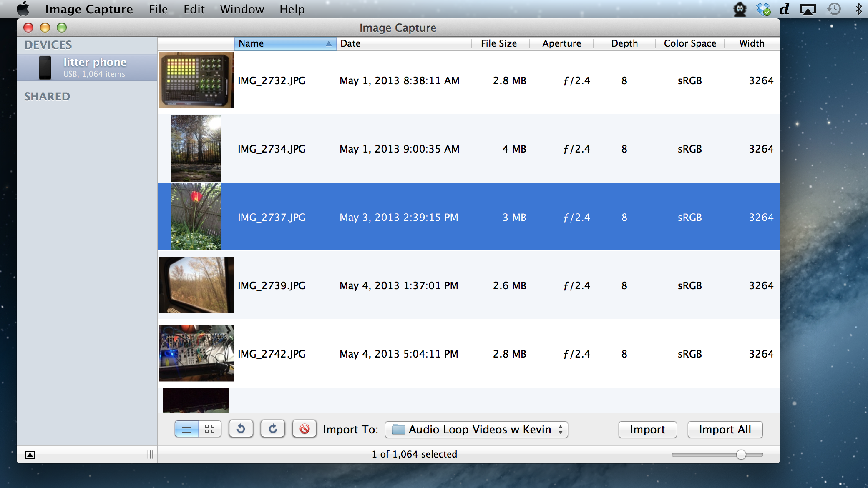Click the italic d menu bar icon

click(x=784, y=9)
